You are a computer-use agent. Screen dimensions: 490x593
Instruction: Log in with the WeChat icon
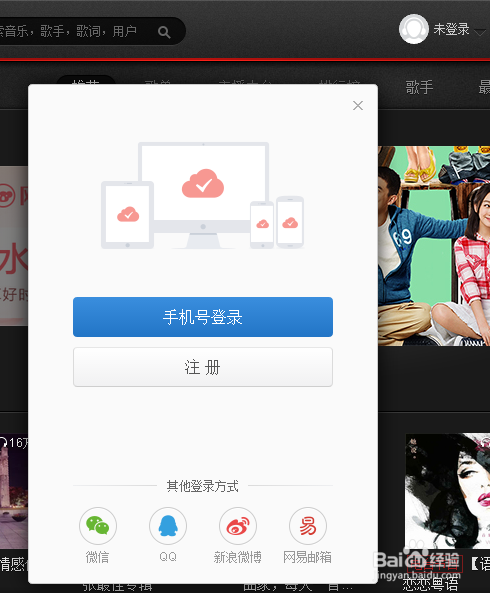tap(98, 526)
